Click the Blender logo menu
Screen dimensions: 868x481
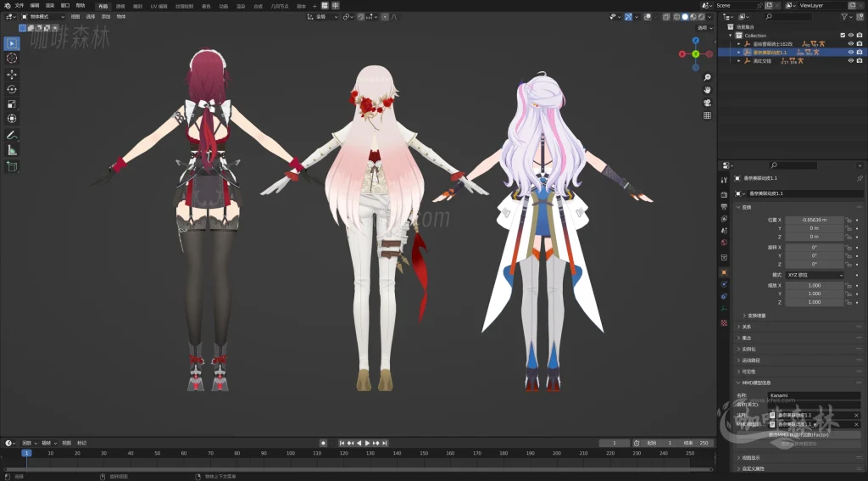coord(7,6)
